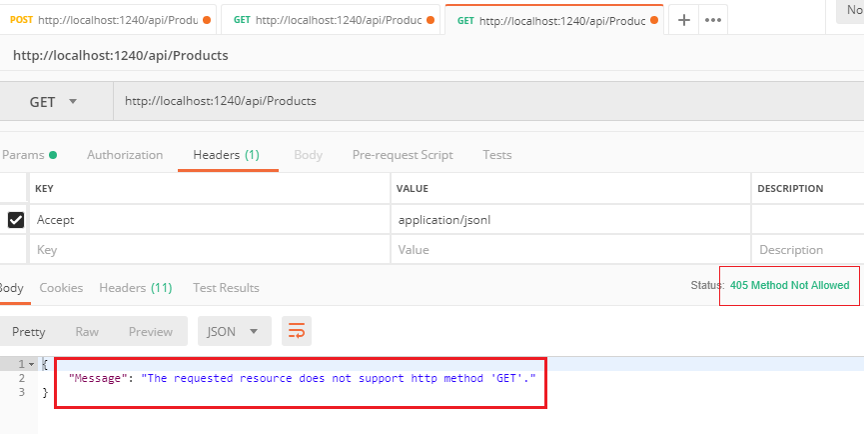Viewport: 868px width, 434px height.
Task: Switch to the Authorization tab
Action: tap(125, 155)
